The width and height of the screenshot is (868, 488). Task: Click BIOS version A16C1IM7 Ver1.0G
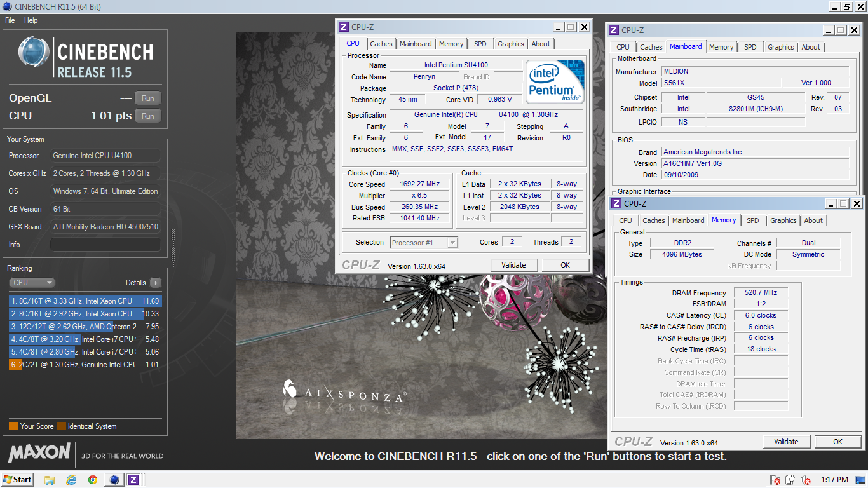(755, 163)
